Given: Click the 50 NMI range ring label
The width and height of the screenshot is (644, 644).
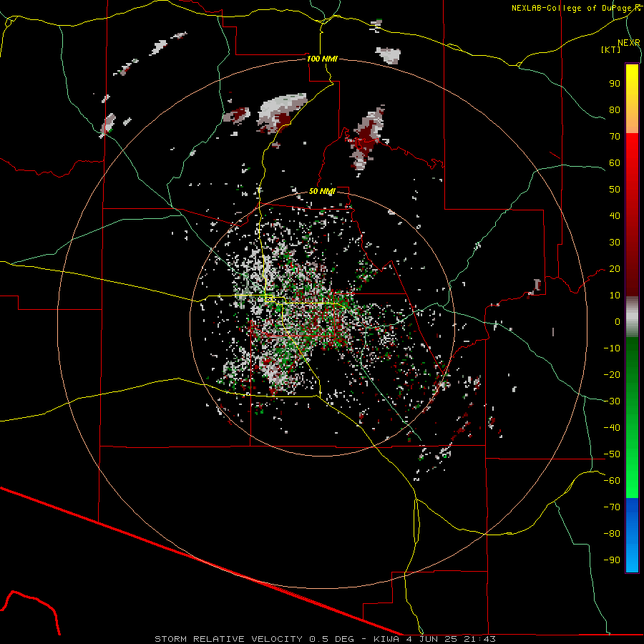Looking at the screenshot, I should point(322,191).
